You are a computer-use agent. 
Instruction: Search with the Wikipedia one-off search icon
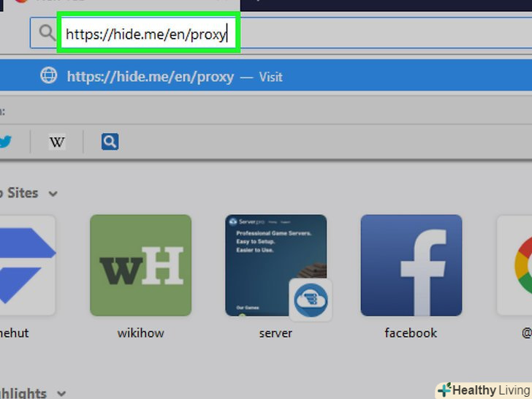pos(57,142)
